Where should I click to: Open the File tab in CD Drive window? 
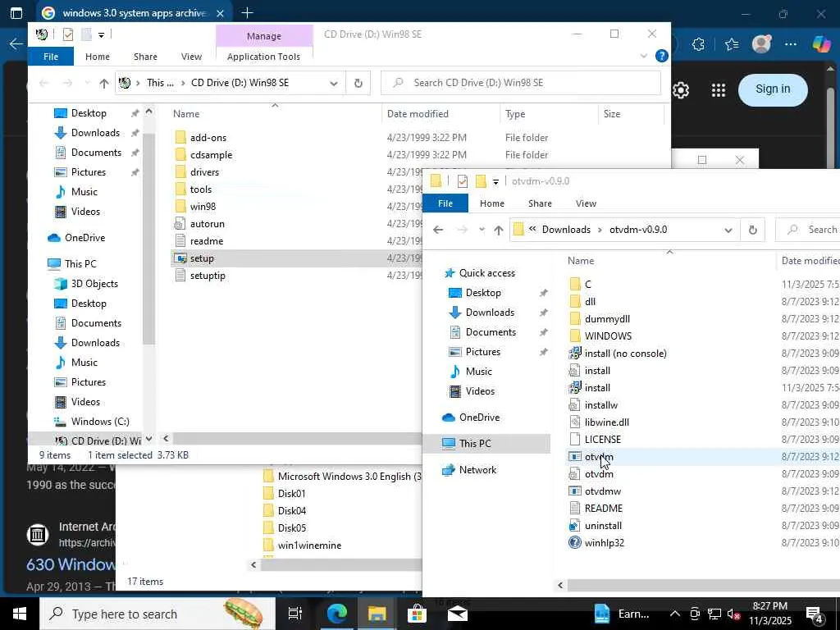pos(50,57)
